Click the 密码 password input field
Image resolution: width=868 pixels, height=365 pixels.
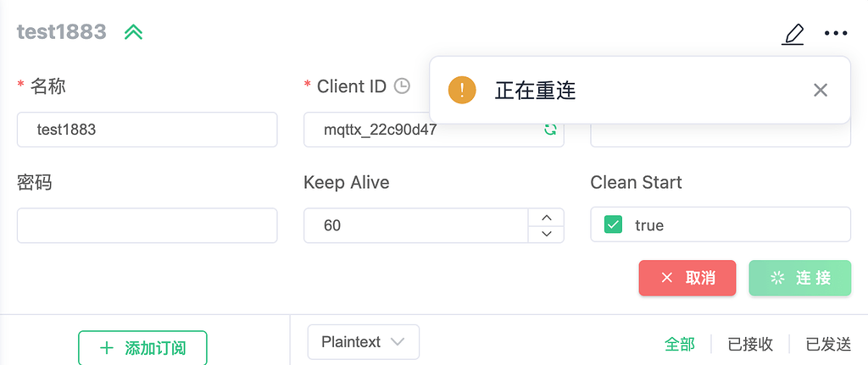(147, 225)
